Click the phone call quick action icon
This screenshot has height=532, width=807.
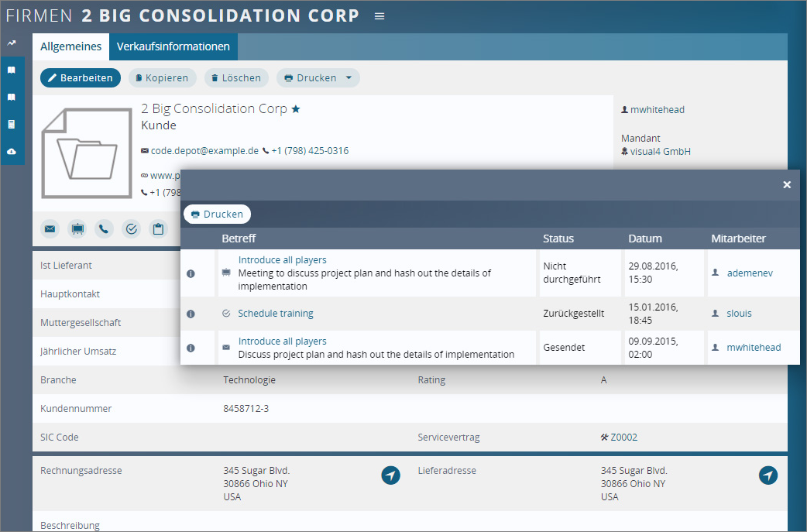pyautogui.click(x=104, y=228)
